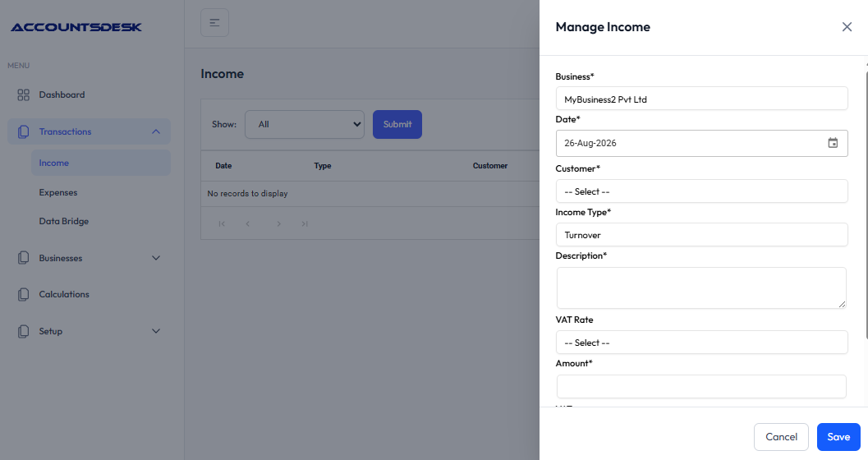Click the Manage Income panel scrollbar
868x460 pixels.
coord(866,205)
